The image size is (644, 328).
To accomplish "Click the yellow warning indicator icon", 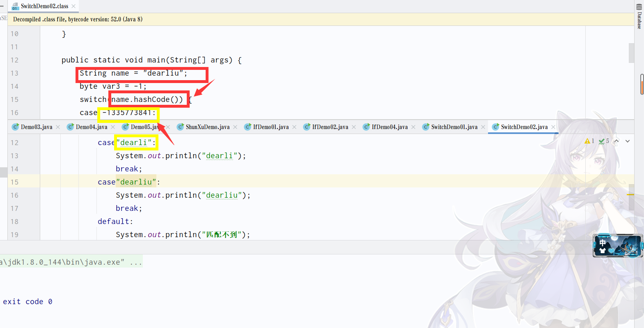I will click(x=587, y=141).
